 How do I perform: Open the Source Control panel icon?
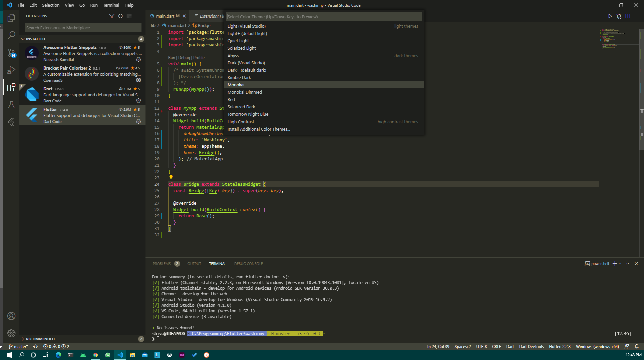click(x=11, y=53)
